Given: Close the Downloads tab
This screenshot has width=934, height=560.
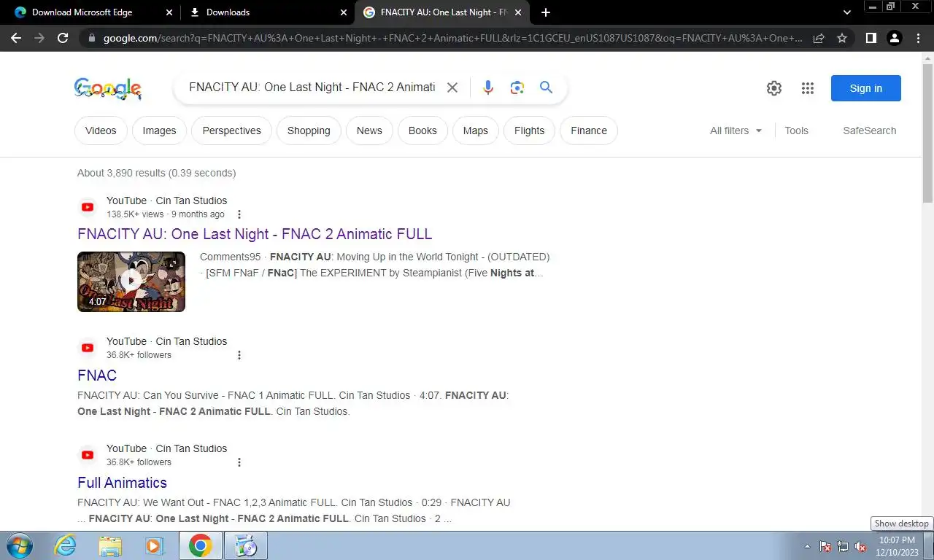Looking at the screenshot, I should click(344, 12).
